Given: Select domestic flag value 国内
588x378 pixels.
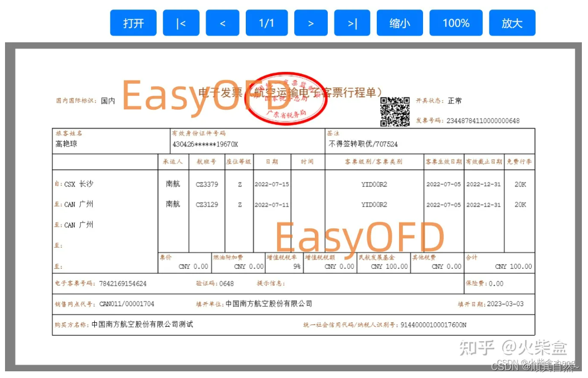Looking at the screenshot, I should pos(108,101).
